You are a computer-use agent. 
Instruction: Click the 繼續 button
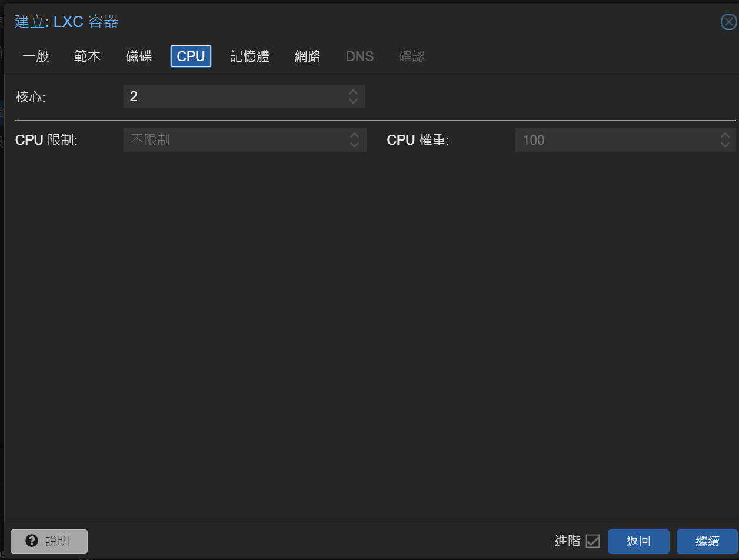click(707, 541)
